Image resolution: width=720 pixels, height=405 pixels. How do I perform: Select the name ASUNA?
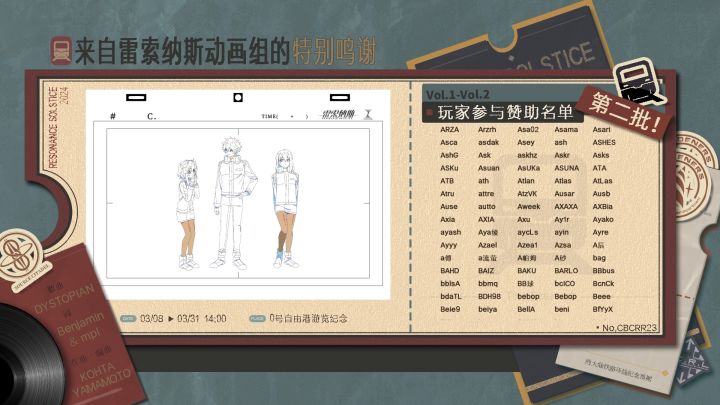click(567, 168)
